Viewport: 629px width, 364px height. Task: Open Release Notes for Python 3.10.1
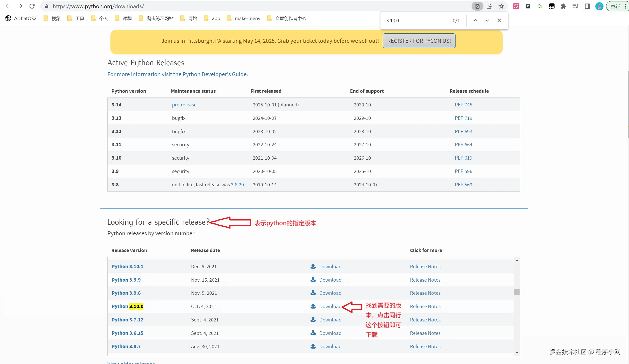tap(425, 267)
